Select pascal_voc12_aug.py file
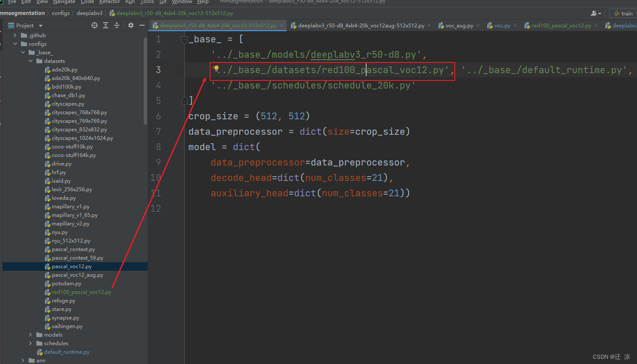The height and width of the screenshot is (364, 637). 77,275
